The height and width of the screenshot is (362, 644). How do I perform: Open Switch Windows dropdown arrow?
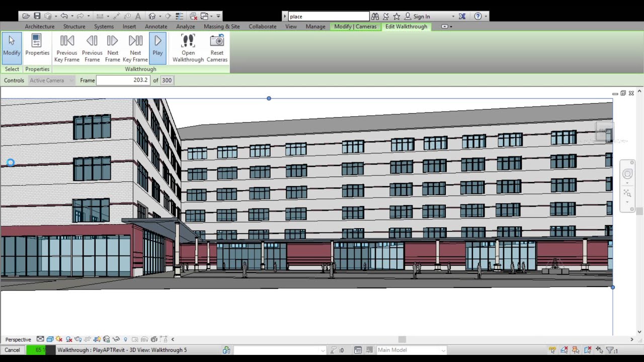(x=211, y=17)
